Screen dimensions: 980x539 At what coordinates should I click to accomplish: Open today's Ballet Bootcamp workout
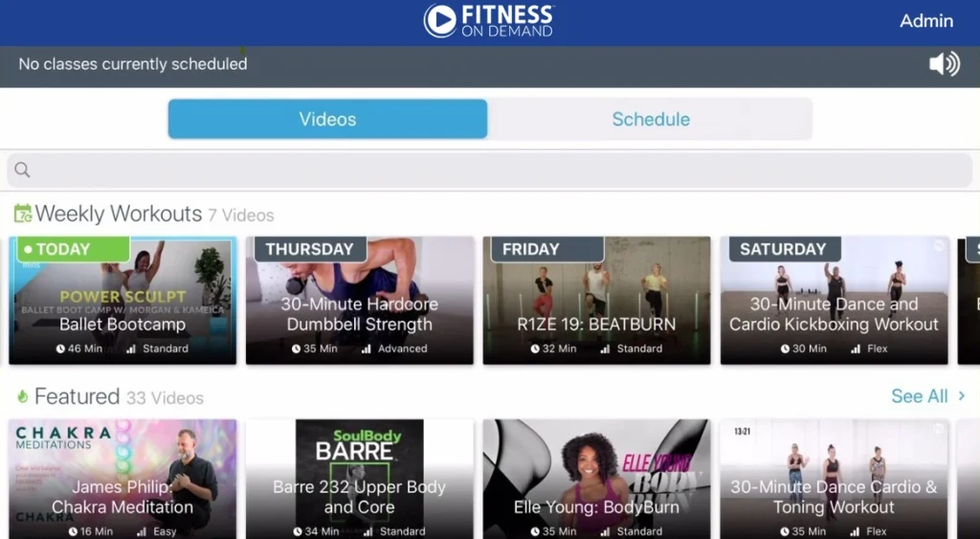tap(122, 301)
